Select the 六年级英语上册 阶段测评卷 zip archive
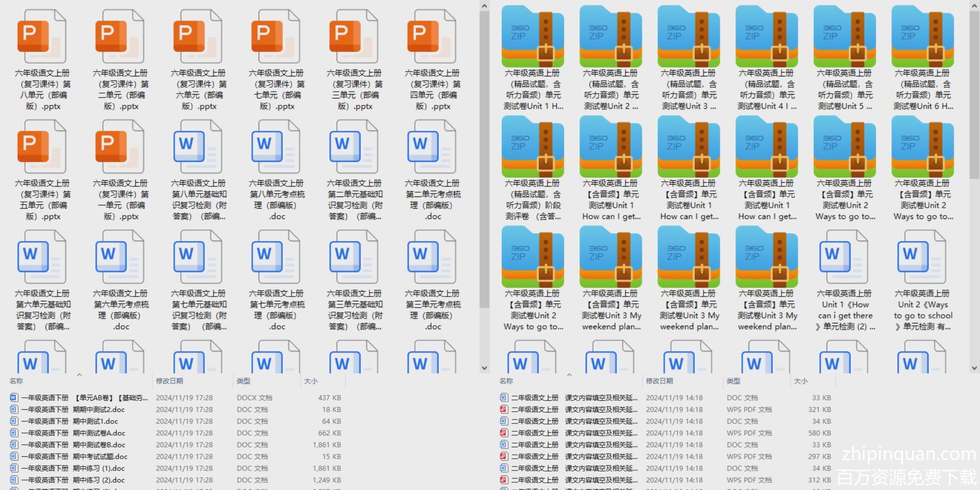The height and width of the screenshot is (490, 980). [533, 147]
